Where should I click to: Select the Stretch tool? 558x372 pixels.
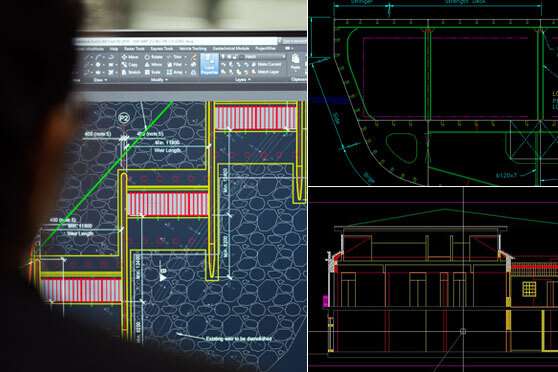(x=131, y=72)
